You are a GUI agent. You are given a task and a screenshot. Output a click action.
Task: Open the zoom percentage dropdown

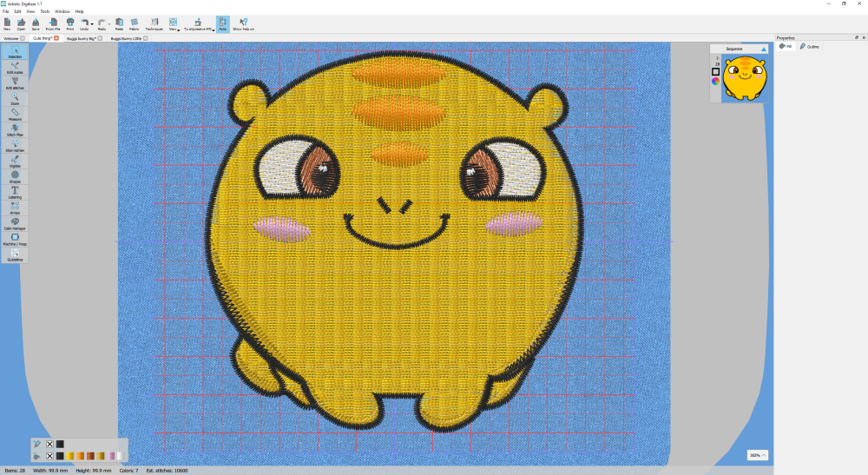coord(757,455)
